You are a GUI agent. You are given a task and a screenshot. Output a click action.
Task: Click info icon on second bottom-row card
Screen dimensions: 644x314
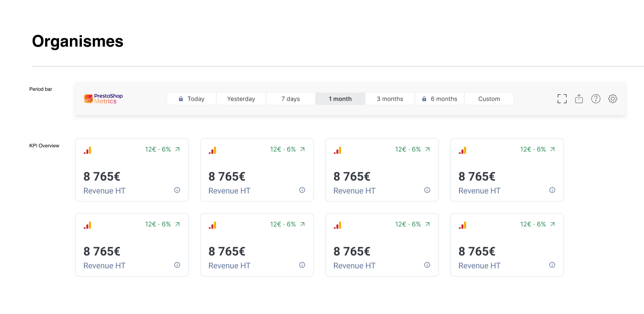point(302,265)
